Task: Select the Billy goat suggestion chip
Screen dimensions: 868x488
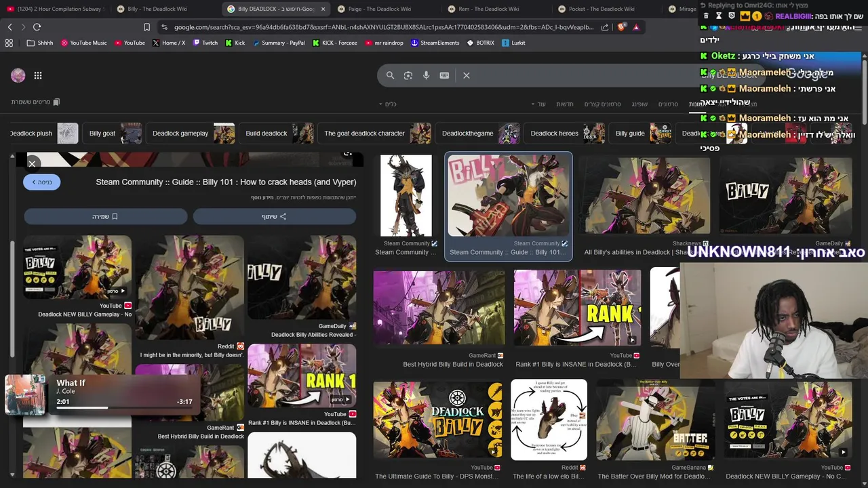Action: tap(114, 133)
